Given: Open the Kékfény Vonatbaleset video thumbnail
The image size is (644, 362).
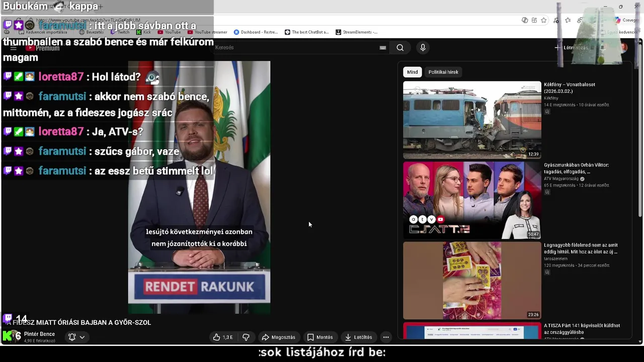Looking at the screenshot, I should [472, 120].
